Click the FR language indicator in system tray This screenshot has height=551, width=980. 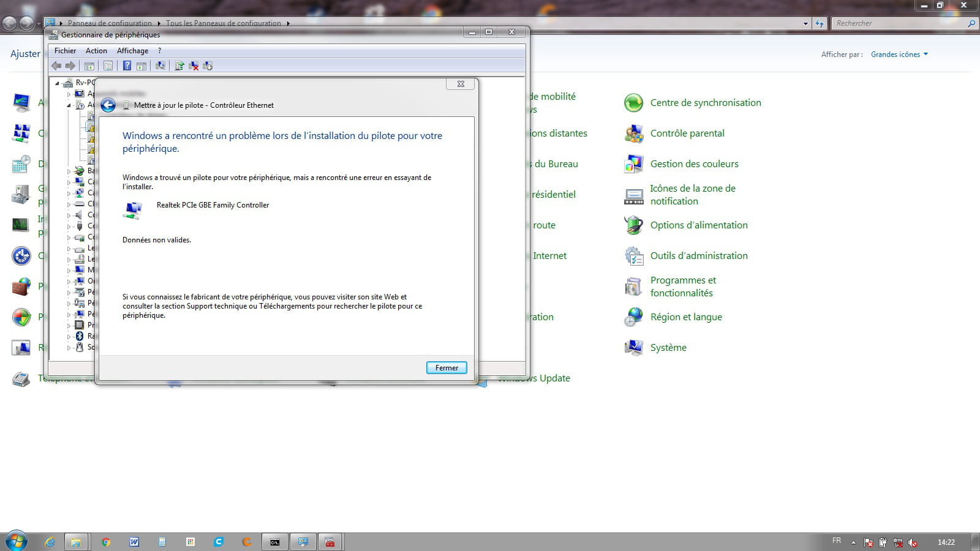tap(837, 541)
